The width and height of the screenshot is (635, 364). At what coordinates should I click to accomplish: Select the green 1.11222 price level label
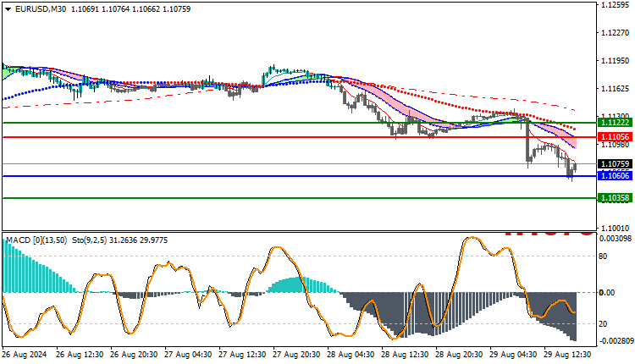615,123
